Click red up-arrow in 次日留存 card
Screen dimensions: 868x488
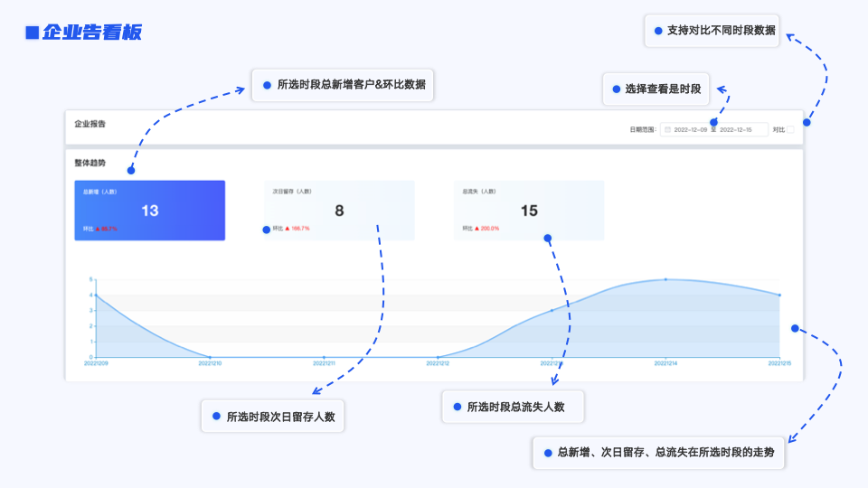point(288,229)
